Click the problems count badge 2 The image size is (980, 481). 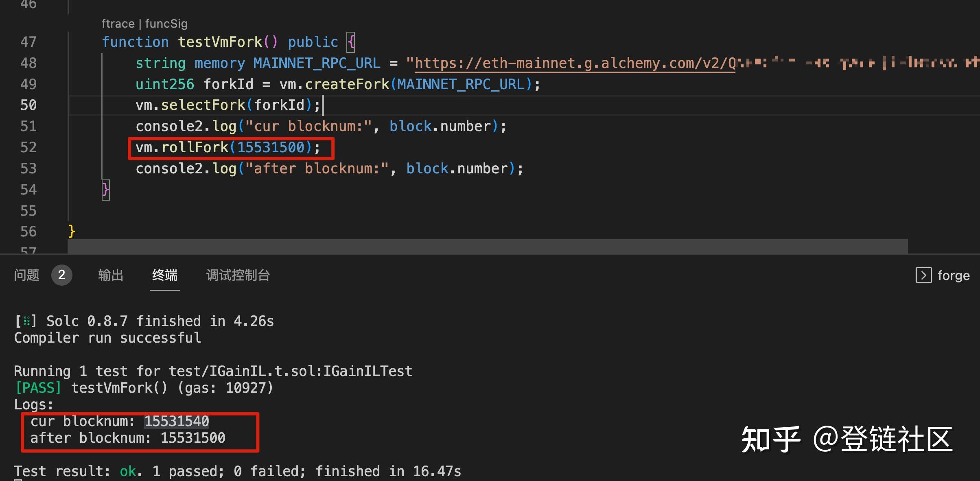coord(61,275)
